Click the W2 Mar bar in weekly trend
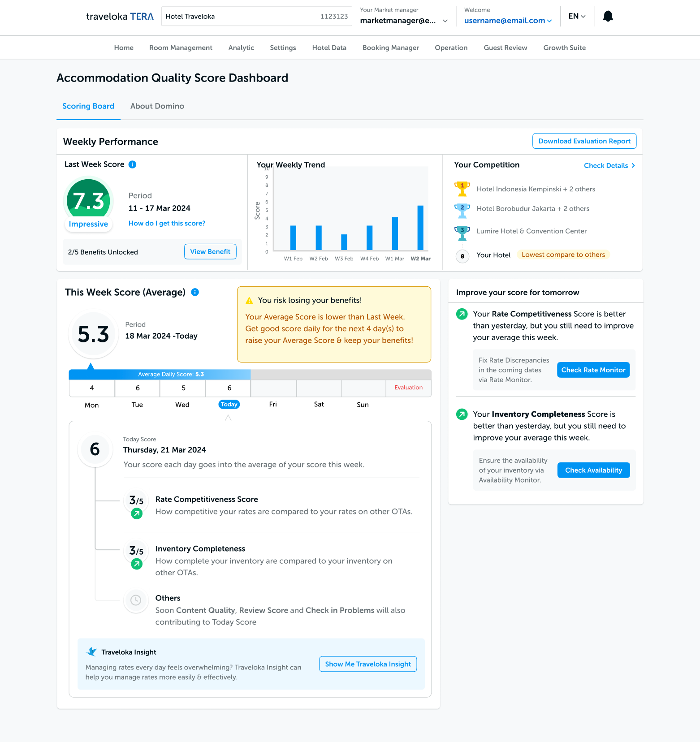The image size is (700, 742). click(420, 228)
